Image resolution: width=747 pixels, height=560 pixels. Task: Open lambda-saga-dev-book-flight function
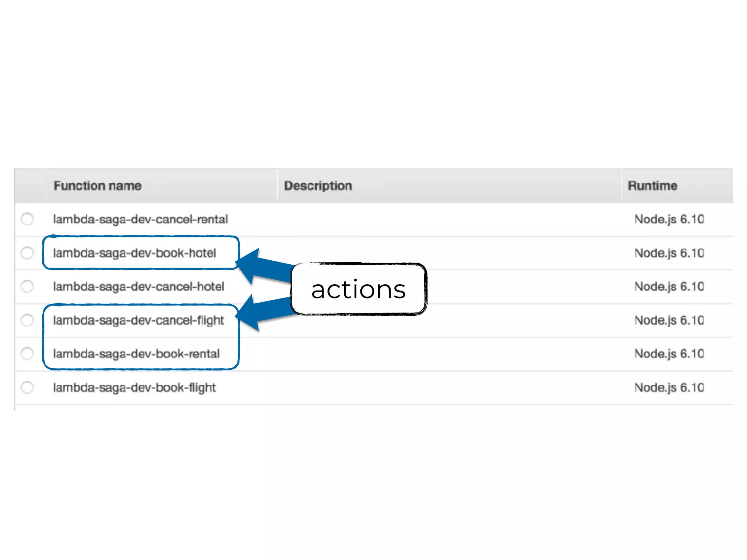tap(134, 387)
